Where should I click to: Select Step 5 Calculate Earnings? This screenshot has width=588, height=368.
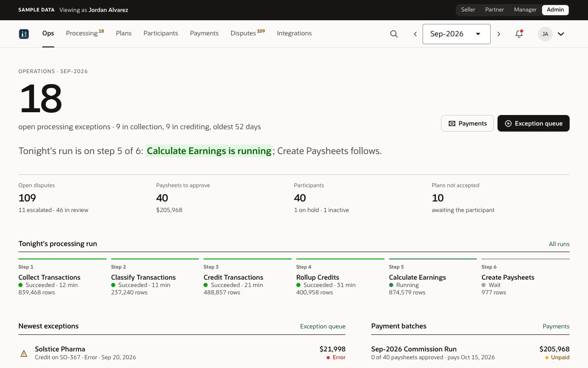pyautogui.click(x=433, y=278)
